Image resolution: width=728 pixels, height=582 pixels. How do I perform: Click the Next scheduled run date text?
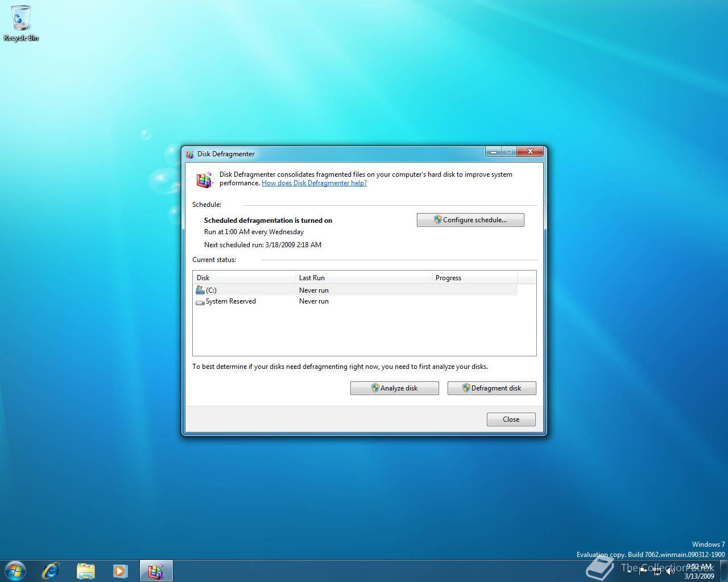pos(263,245)
